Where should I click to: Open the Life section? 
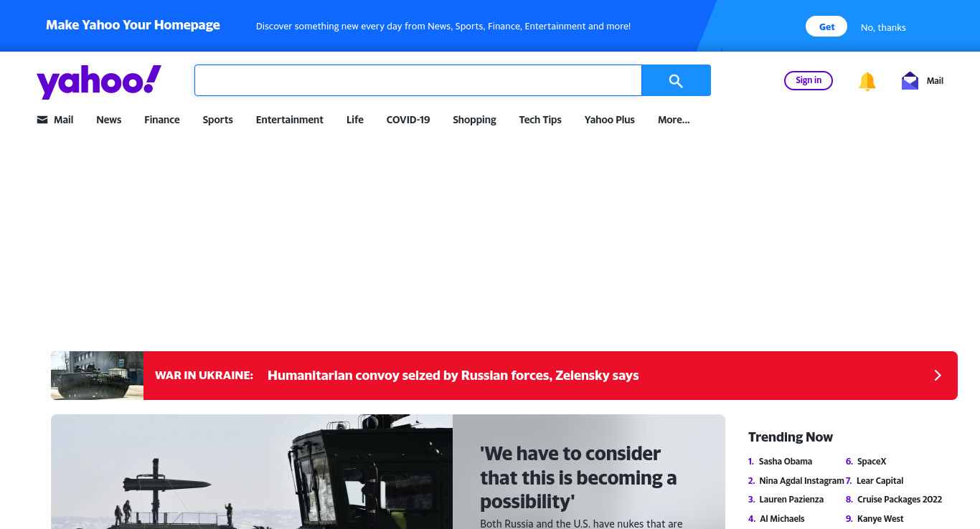tap(355, 120)
